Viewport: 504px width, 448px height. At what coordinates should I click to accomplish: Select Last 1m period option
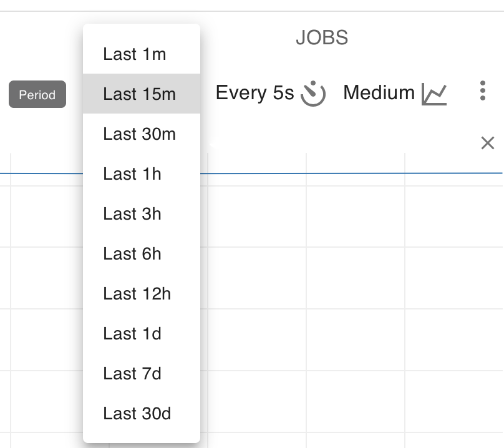tap(142, 54)
